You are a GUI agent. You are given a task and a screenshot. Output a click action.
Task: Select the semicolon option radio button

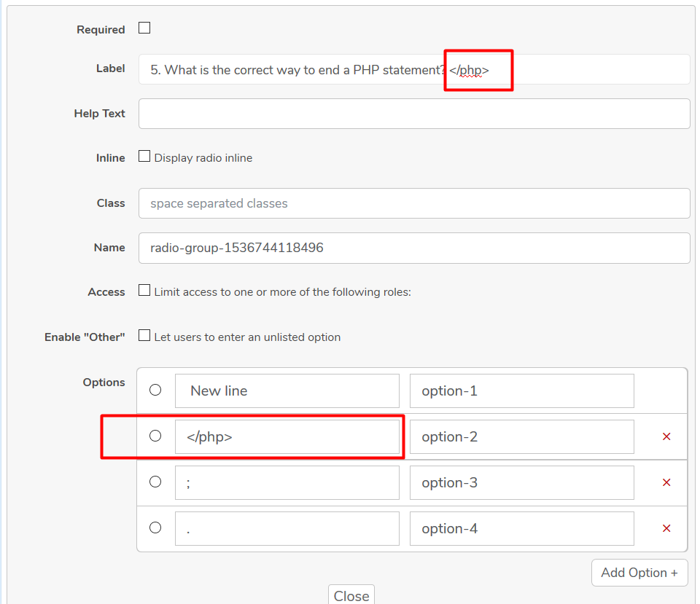coord(155,482)
